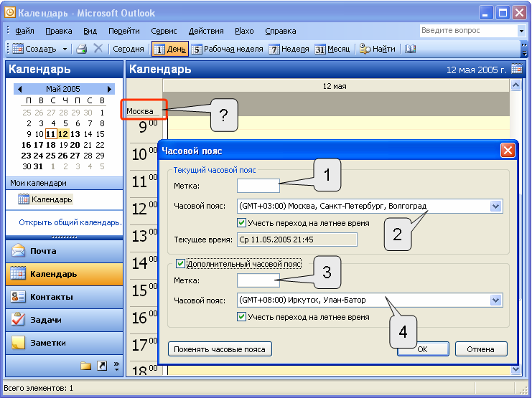Viewport: 532px width, 398px height.
Task: Open the Перейти menu
Action: (123, 31)
